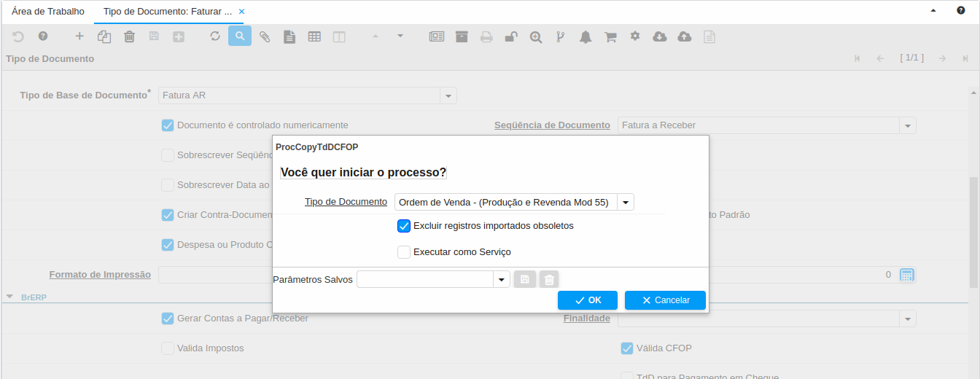The image size is (980, 379).
Task: Click the save parameters icon in dialog
Action: [x=525, y=279]
